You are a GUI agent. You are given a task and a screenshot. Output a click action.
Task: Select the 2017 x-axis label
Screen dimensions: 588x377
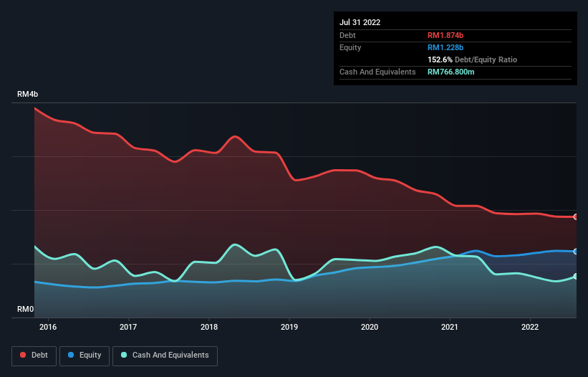coord(128,327)
